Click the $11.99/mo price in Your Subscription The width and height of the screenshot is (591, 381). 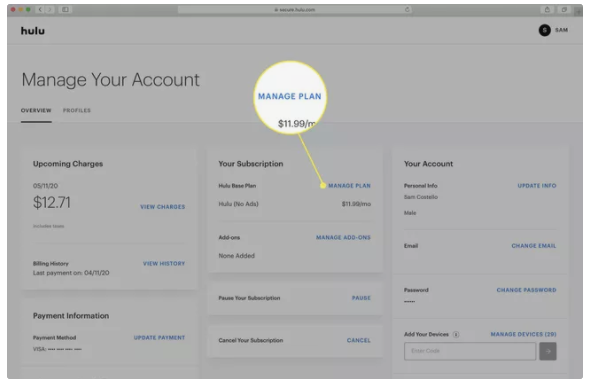pos(356,204)
